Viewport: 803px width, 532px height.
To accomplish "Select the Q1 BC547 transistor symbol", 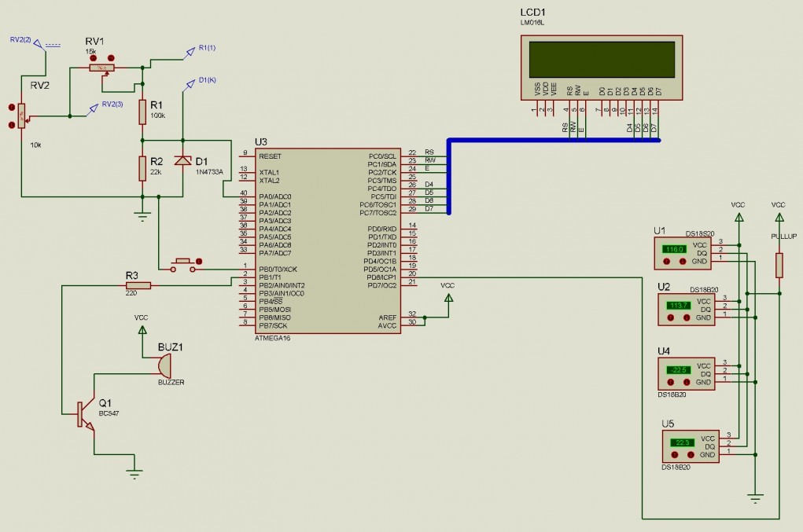I will (x=83, y=414).
